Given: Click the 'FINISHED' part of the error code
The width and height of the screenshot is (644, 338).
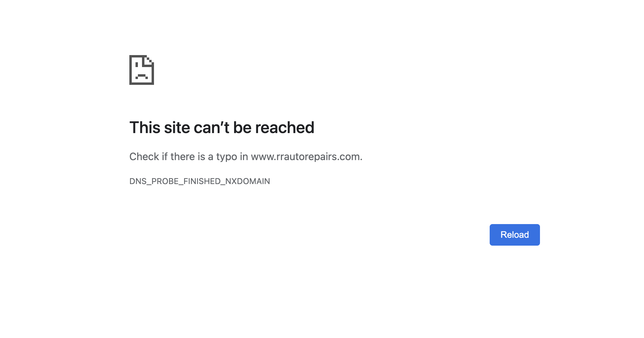Looking at the screenshot, I should tap(202, 181).
